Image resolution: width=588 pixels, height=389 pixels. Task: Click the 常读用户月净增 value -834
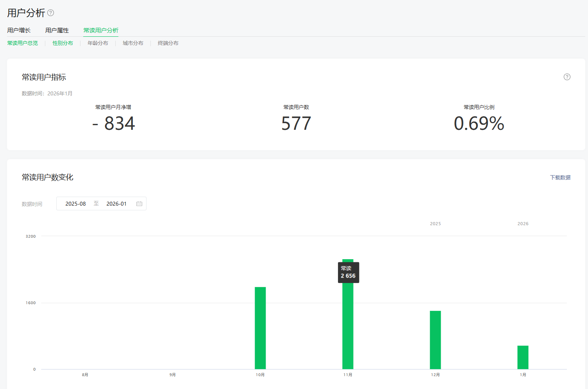pyautogui.click(x=114, y=124)
